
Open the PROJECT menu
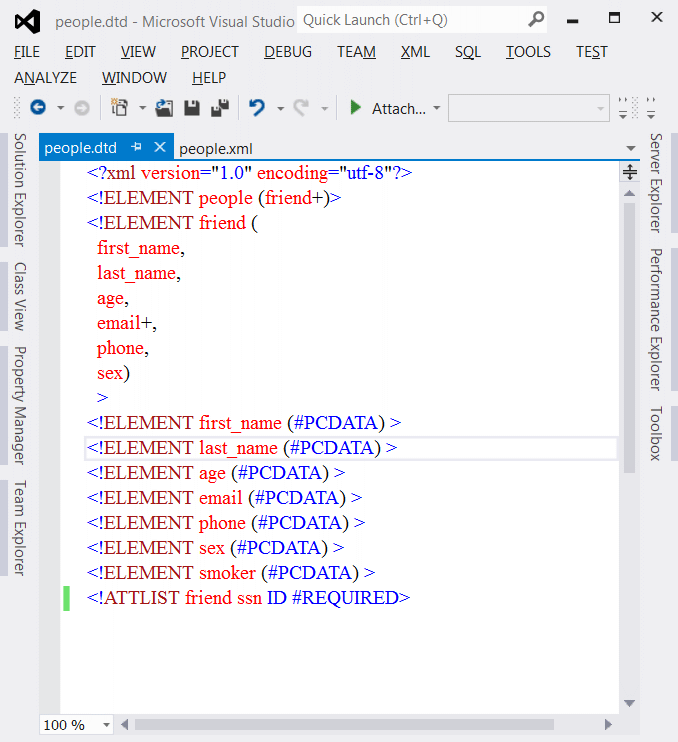[x=210, y=52]
